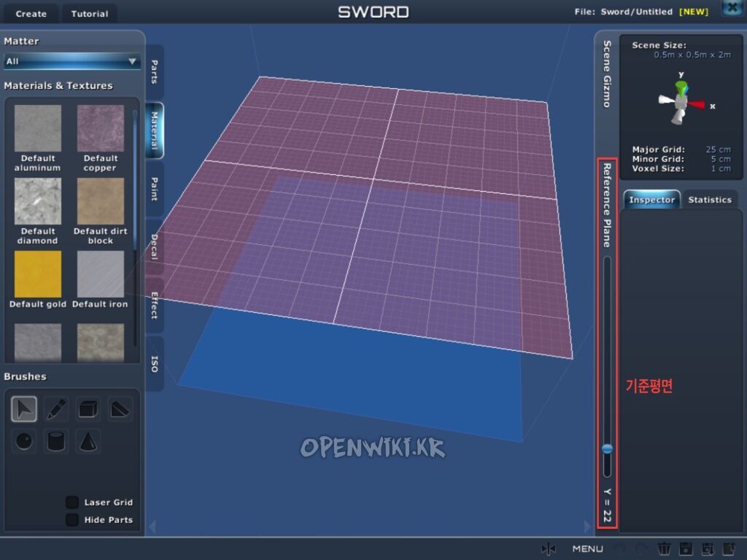Click the Scene Gizmo vertical tab
This screenshot has width=747, height=560.
tap(607, 74)
